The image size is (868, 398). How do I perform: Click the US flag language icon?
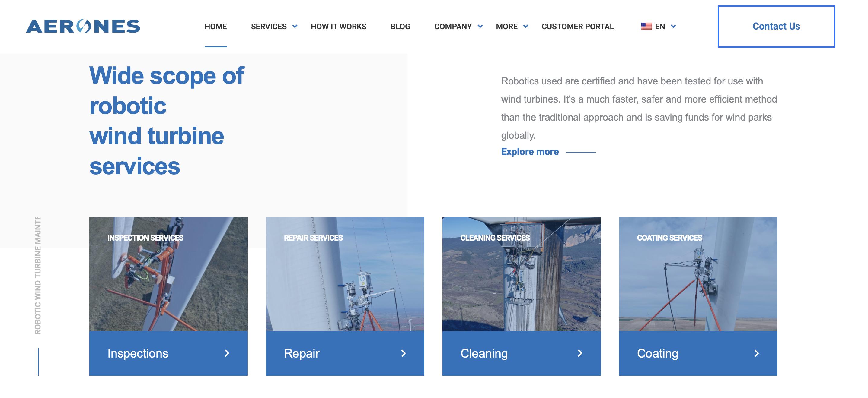pyautogui.click(x=646, y=26)
